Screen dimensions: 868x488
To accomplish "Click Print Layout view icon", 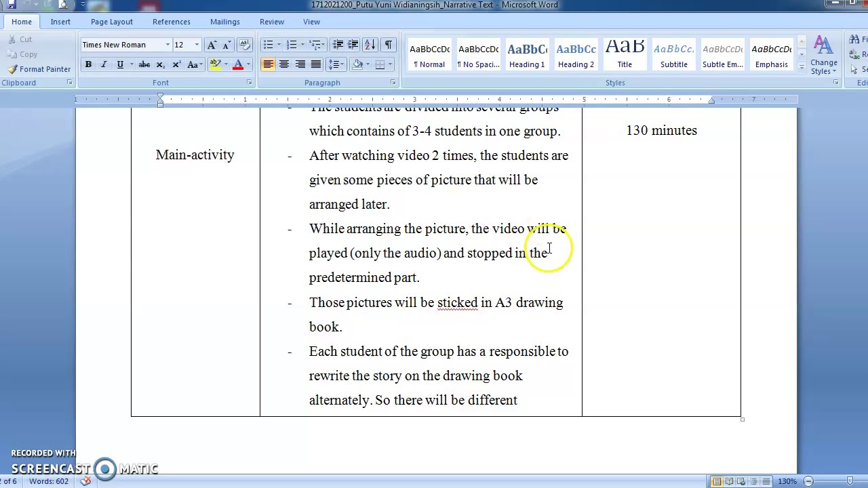I will coord(717,481).
